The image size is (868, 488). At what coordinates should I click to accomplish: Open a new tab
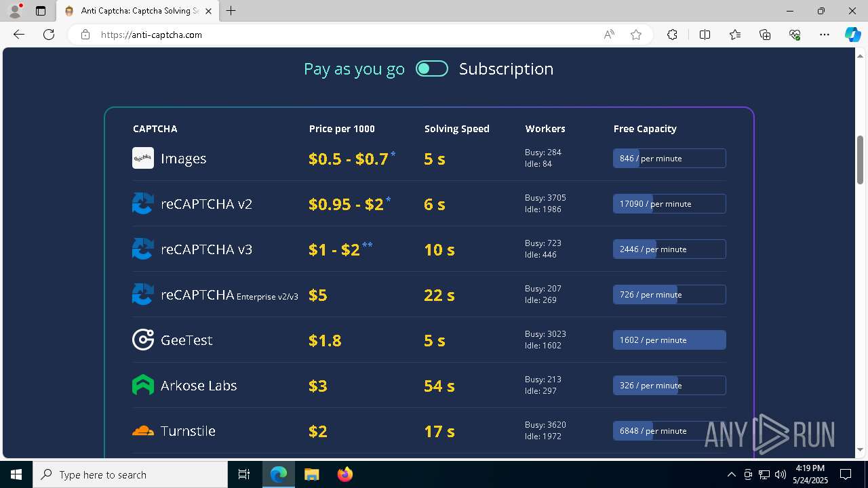click(231, 11)
